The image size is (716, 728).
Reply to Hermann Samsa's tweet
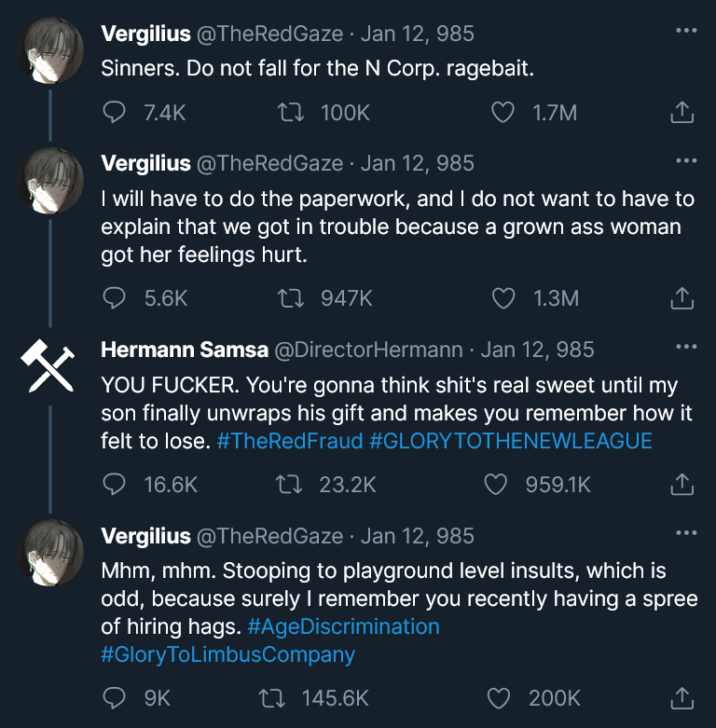click(x=114, y=485)
